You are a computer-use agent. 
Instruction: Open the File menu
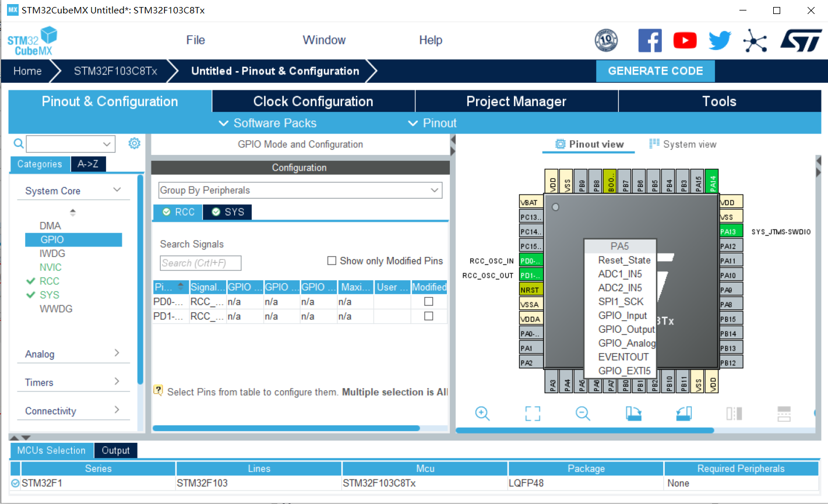tap(196, 40)
